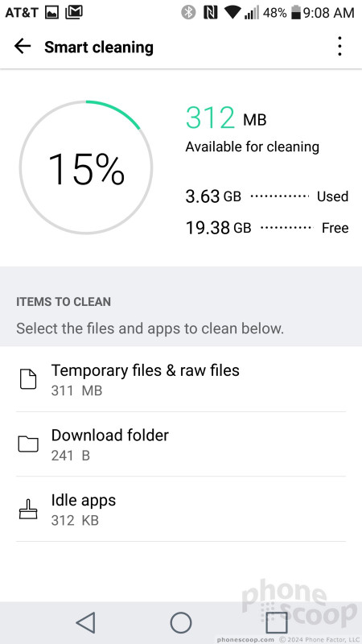Tap the back arrow next to Smart cleaning

23,47
